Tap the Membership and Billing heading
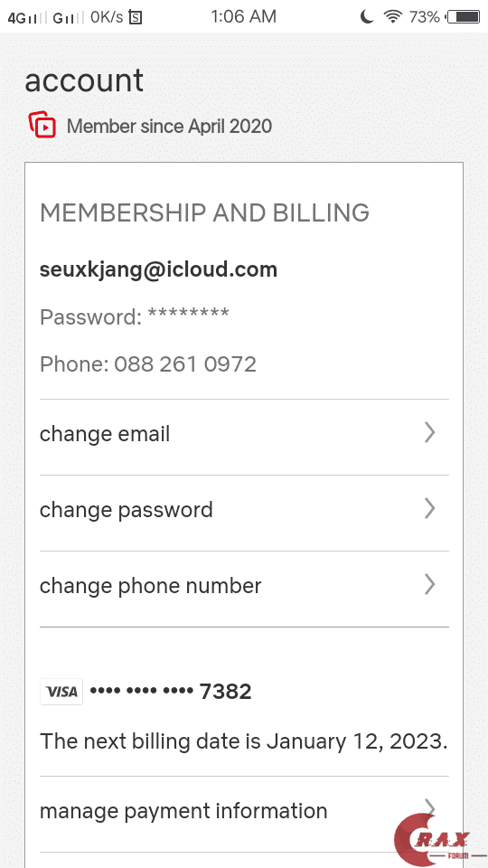Screen dimensions: 488x868 pos(205,212)
